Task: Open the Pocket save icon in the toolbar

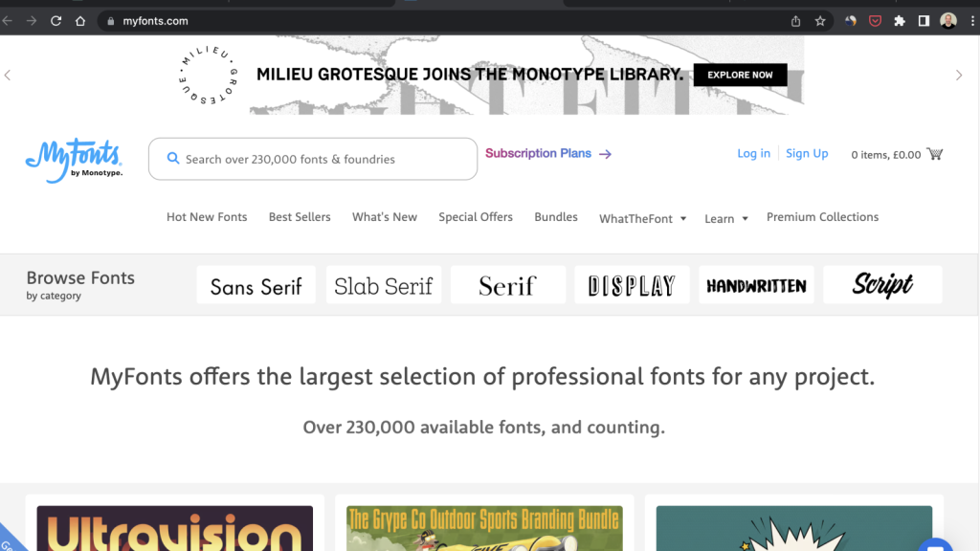Action: (874, 20)
